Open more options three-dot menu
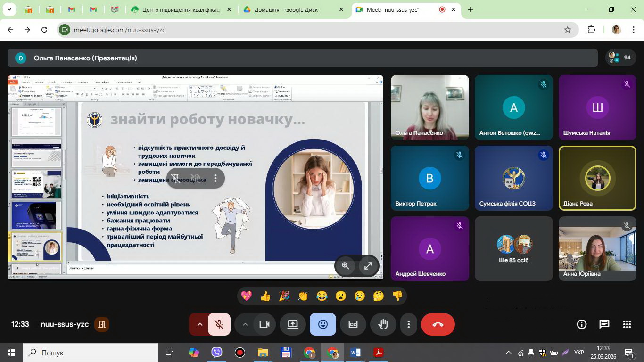Viewport: 644px width, 362px height. pyautogui.click(x=409, y=324)
